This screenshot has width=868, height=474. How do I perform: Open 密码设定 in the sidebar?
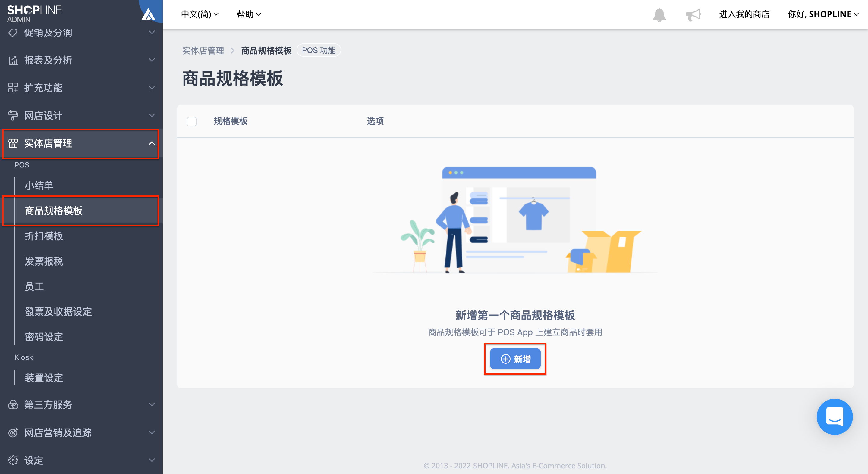coord(44,337)
